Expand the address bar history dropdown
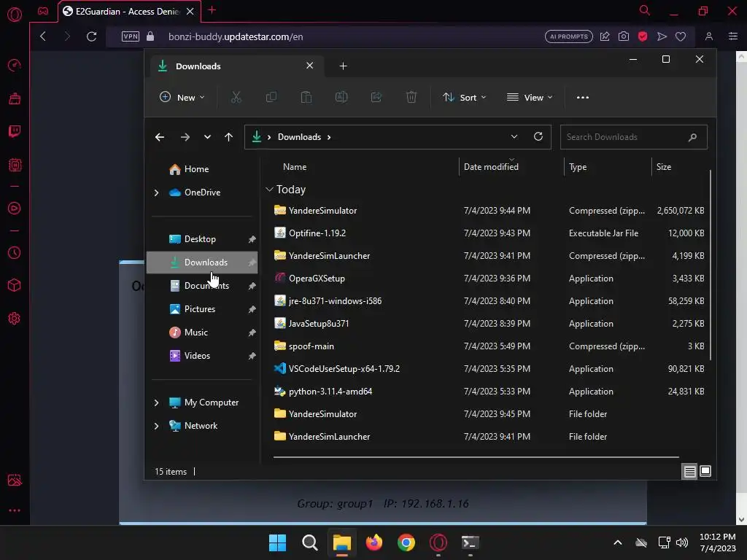This screenshot has width=747, height=560. pyautogui.click(x=514, y=136)
